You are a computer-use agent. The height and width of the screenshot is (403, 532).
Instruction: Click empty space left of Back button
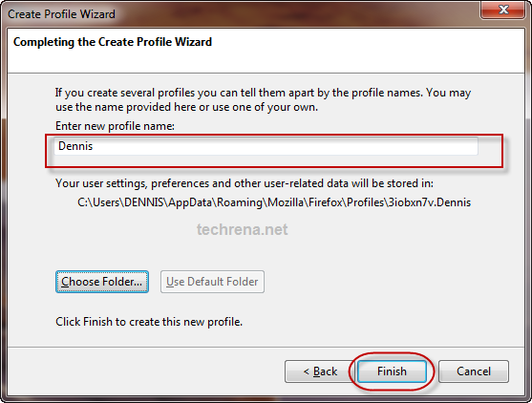[x=146, y=371]
